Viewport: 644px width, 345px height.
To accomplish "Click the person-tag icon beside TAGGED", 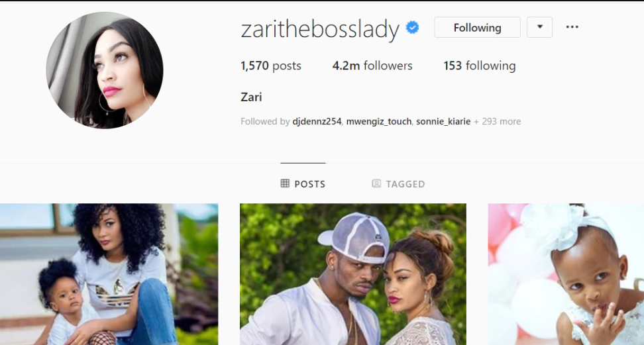I will (x=376, y=183).
